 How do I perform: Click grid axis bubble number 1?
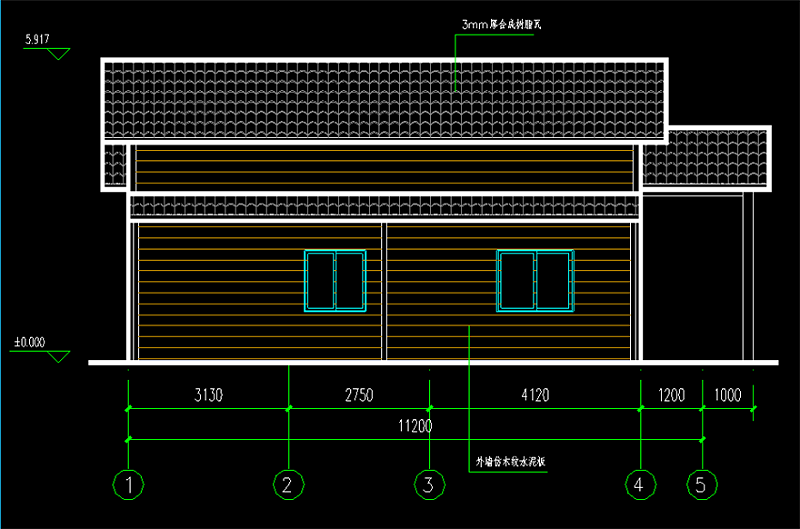click(x=129, y=486)
